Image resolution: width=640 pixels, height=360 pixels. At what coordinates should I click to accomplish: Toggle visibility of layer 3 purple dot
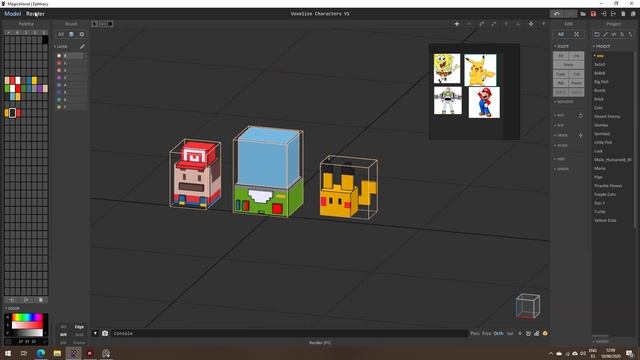click(59, 78)
